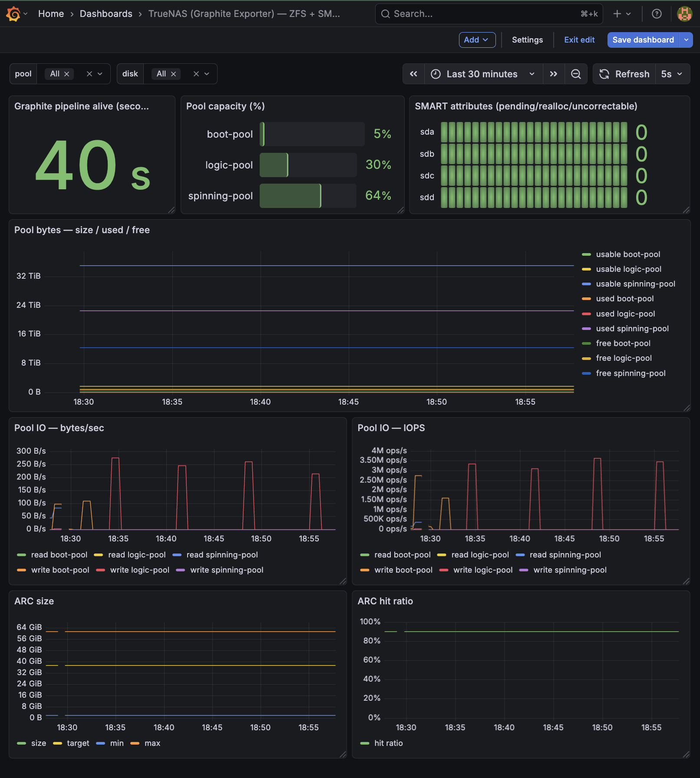Expand the 5s refresh interval dropdown

point(671,74)
